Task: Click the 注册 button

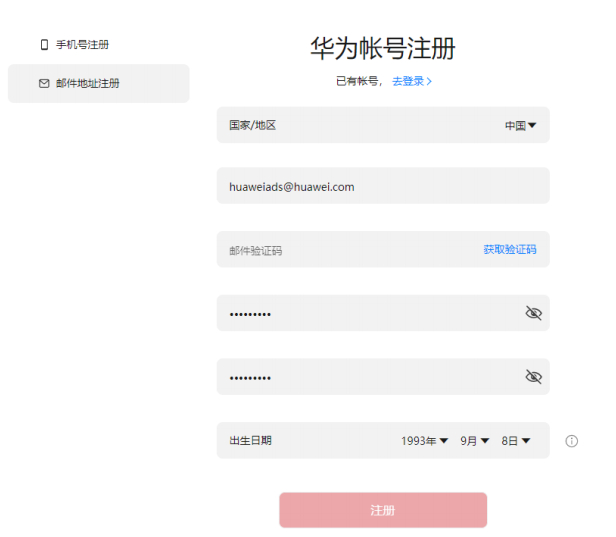Action: point(383,510)
